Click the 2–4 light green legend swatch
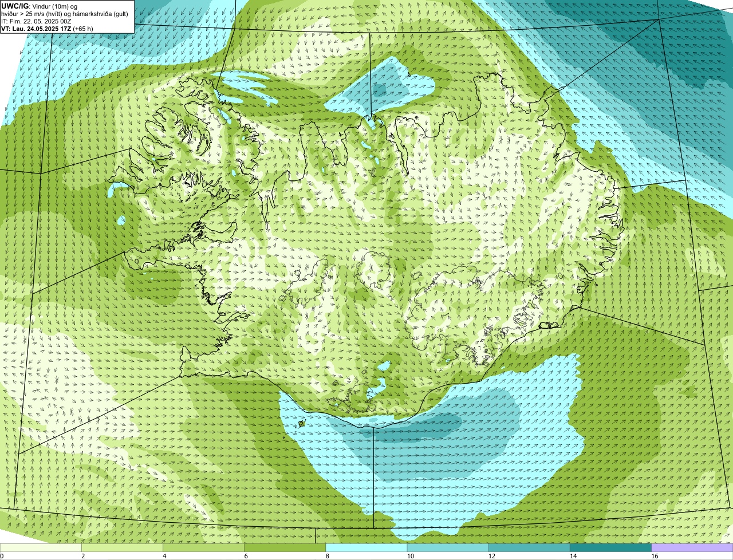The width and height of the screenshot is (733, 560). point(122,547)
